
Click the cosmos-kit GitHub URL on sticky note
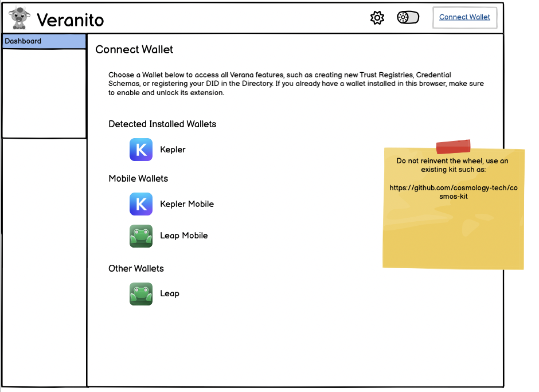(454, 192)
